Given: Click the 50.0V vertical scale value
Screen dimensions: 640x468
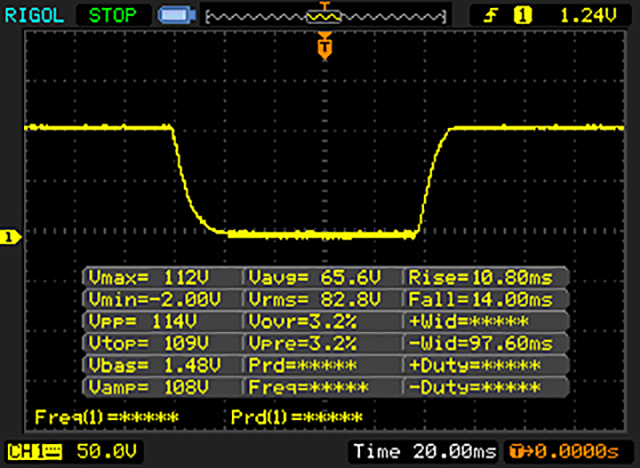Looking at the screenshot, I should (107, 452).
